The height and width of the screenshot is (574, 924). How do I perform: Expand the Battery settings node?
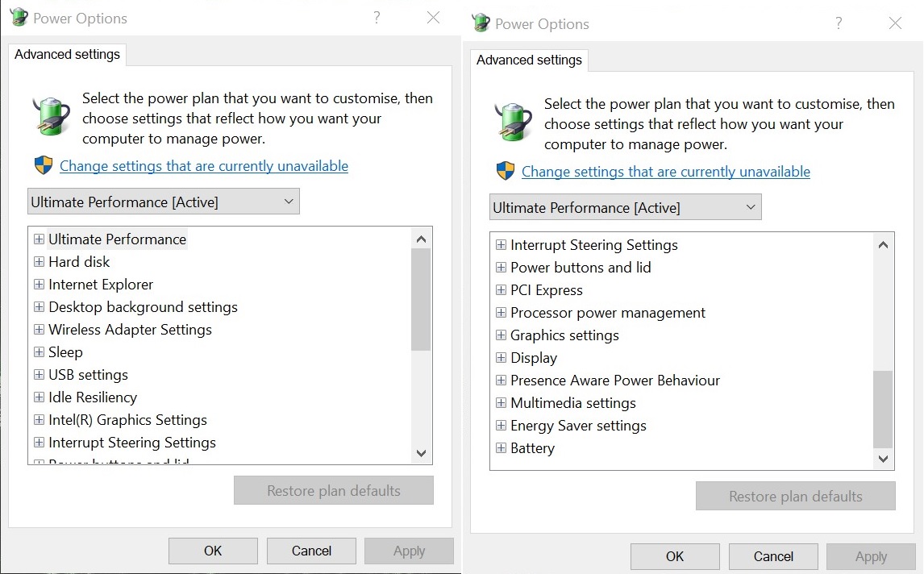(x=501, y=448)
